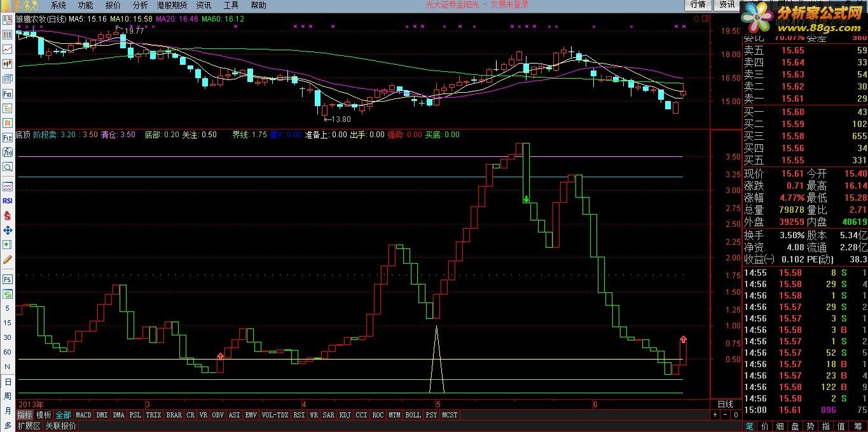
Task: Select the magnifier zoom tool in sidebar
Action: click(x=8, y=167)
